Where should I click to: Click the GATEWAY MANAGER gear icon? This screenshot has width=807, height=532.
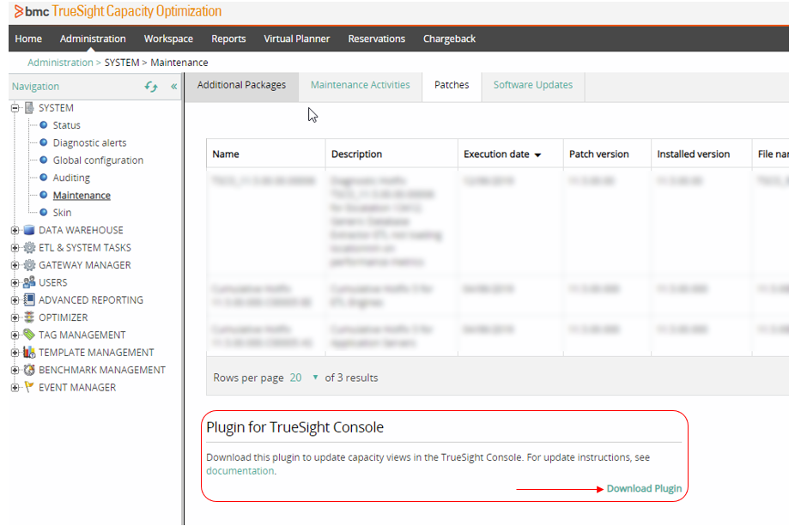point(29,265)
